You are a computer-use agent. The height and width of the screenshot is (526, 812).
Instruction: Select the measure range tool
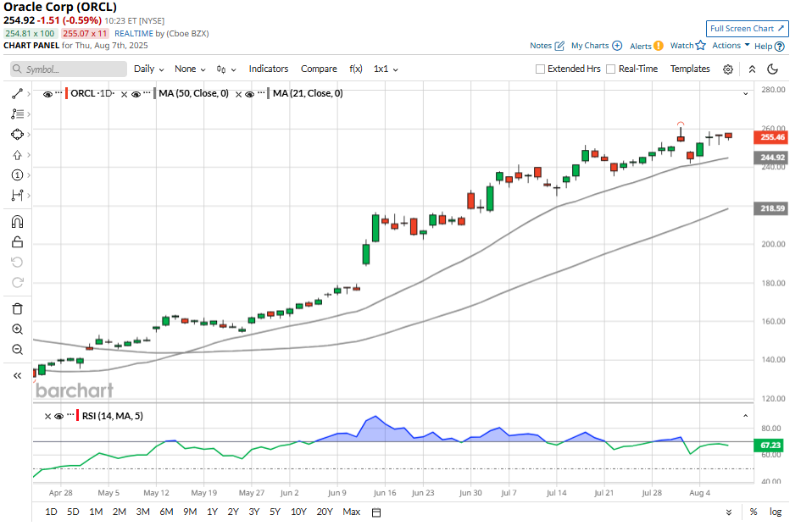17,195
